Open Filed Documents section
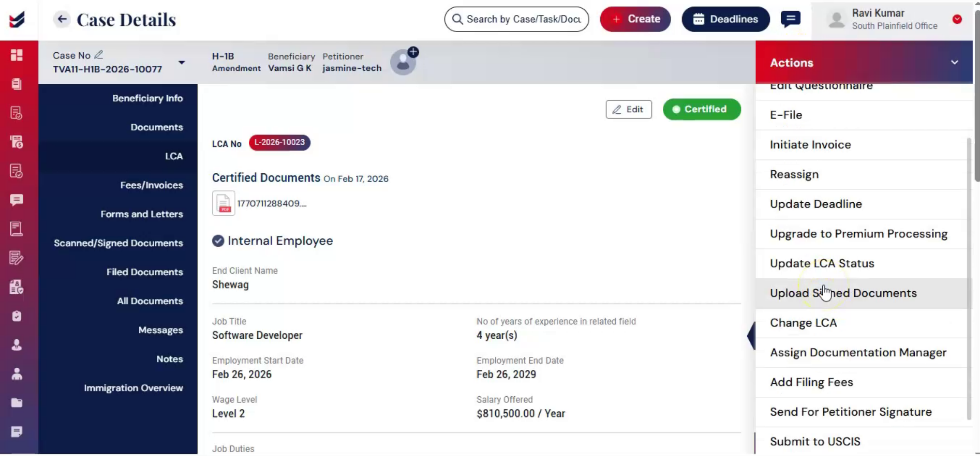The image size is (980, 456). (145, 272)
